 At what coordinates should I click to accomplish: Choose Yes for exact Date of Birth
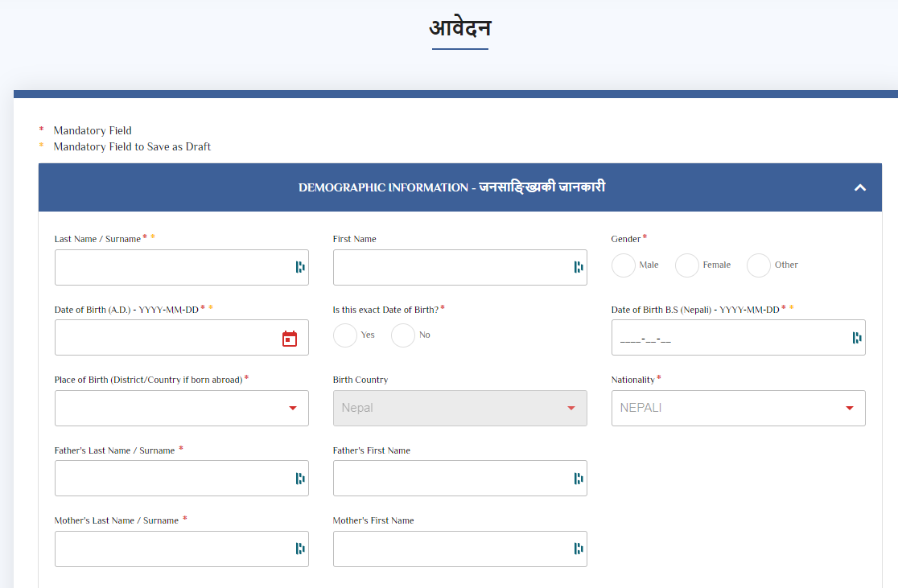[x=345, y=335]
